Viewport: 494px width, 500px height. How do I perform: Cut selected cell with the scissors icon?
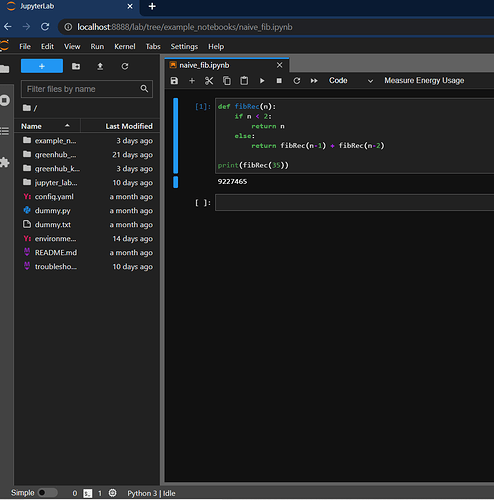coord(209,81)
